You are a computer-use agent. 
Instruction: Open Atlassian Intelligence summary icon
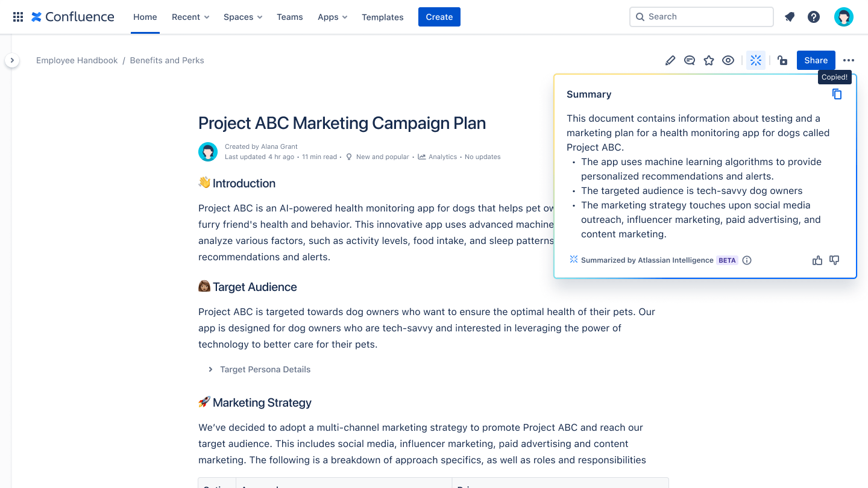(756, 60)
